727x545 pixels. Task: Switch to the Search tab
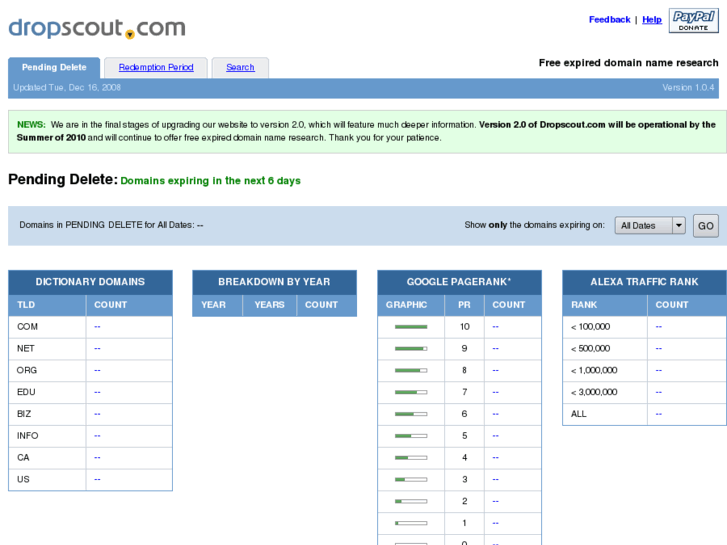coord(240,67)
